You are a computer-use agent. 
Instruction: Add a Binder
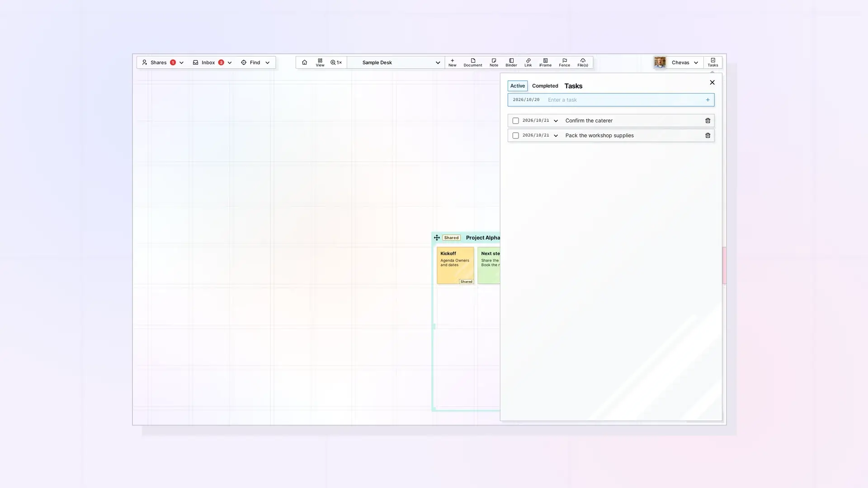tap(511, 62)
